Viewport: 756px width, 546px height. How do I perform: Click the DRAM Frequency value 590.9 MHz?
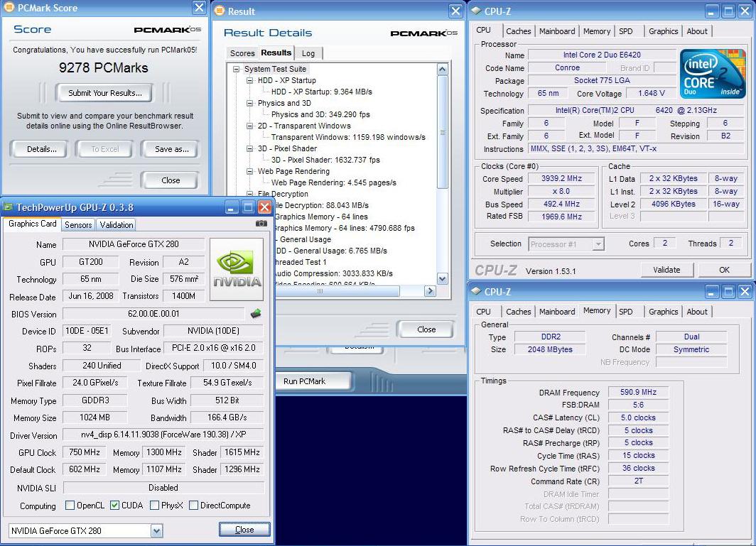coord(638,392)
